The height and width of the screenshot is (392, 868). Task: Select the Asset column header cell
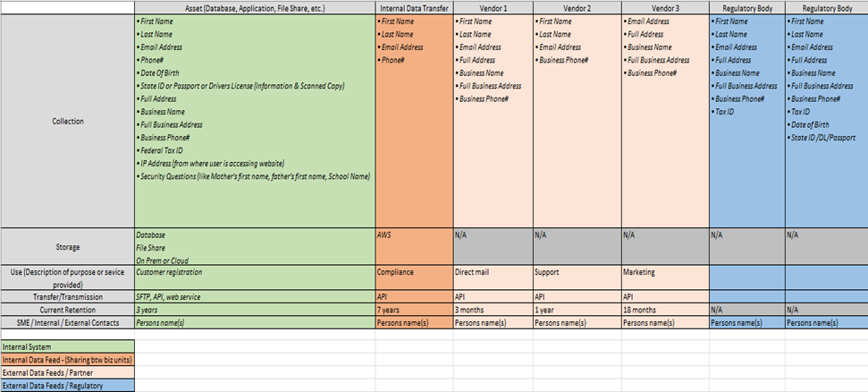(254, 7)
